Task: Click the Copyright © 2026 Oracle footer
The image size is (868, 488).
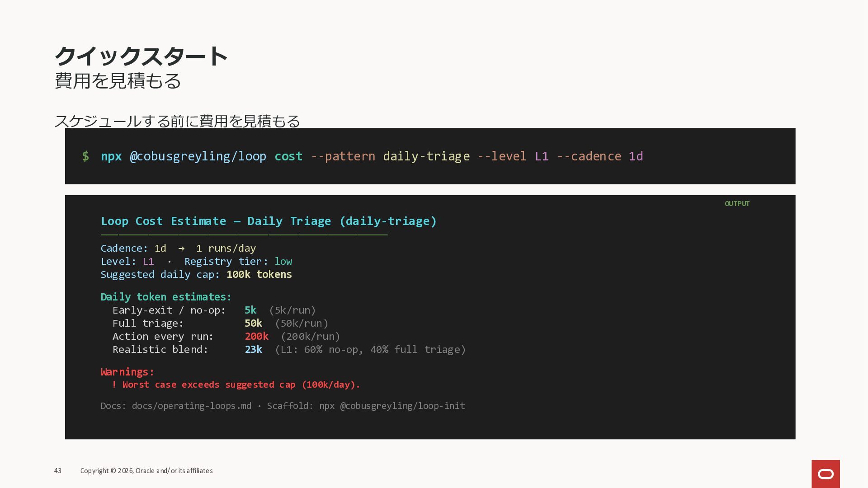Action: pos(146,471)
